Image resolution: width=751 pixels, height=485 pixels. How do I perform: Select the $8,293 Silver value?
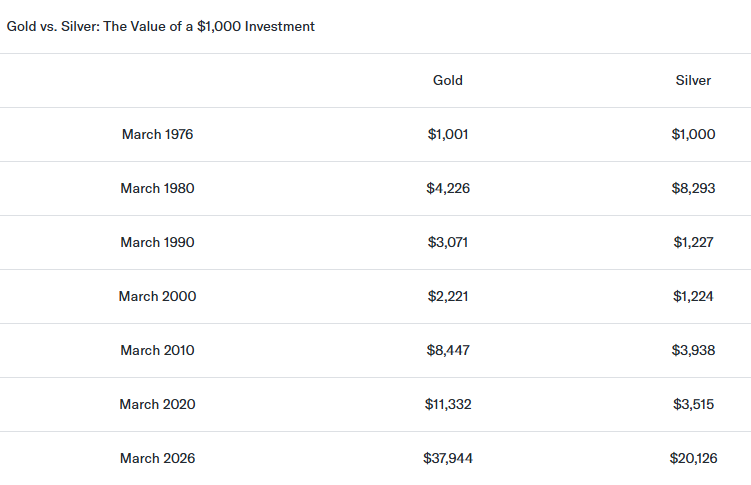(x=694, y=188)
